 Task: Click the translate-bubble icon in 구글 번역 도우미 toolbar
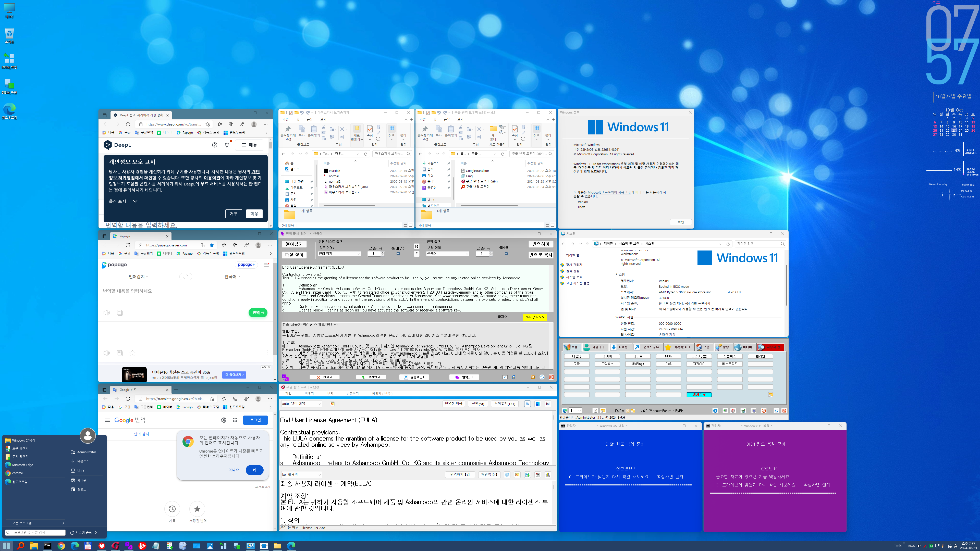pyautogui.click(x=527, y=404)
